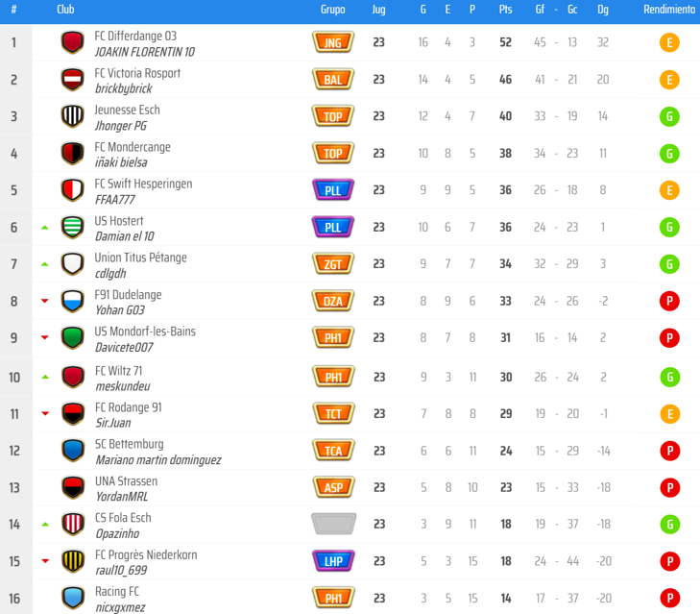Click Jeunesse Esch striped crest

[x=72, y=116]
